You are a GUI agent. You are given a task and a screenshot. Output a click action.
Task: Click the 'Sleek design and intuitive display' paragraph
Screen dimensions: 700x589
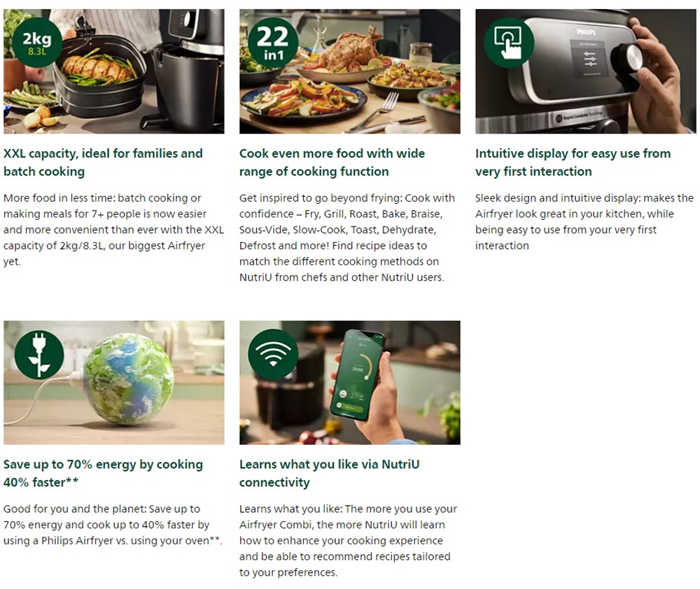pyautogui.click(x=584, y=222)
